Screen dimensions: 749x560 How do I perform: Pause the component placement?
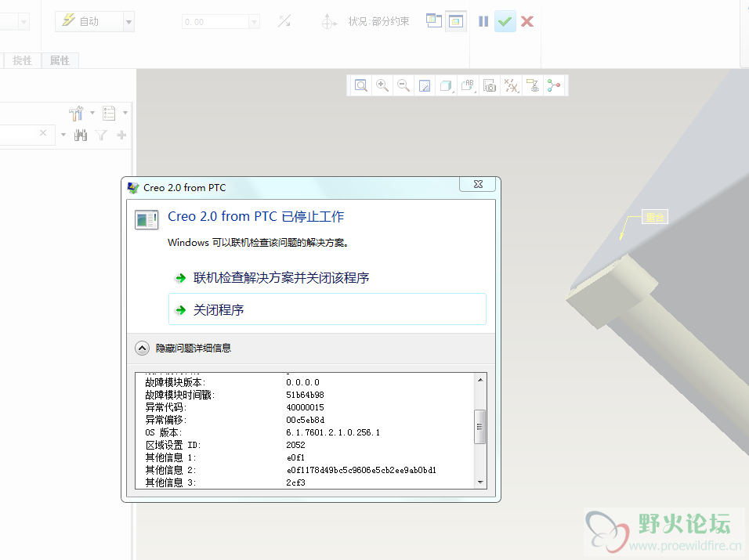point(483,21)
